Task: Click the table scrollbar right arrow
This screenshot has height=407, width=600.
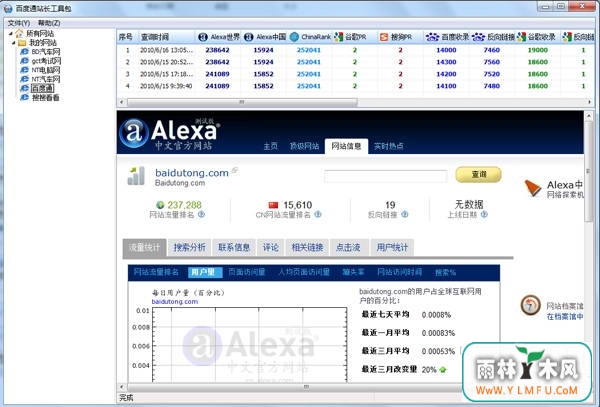Action: tap(589, 102)
